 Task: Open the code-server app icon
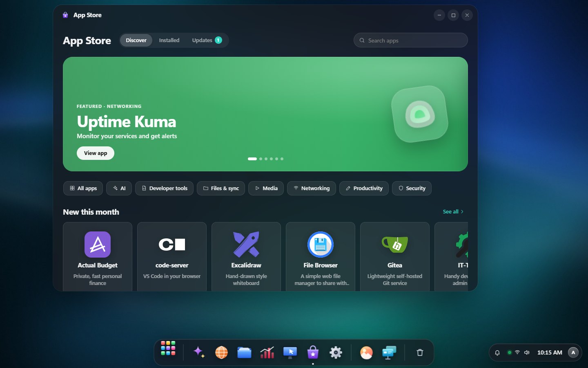pyautogui.click(x=172, y=245)
